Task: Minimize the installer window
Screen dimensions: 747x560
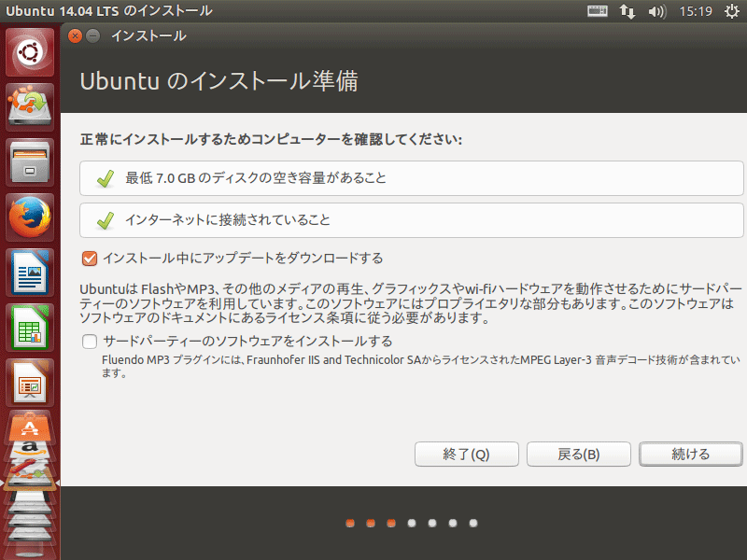Action: [x=93, y=36]
